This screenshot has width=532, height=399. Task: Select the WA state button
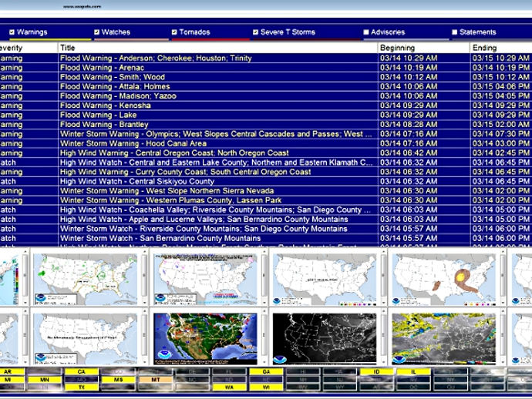[x=229, y=387]
